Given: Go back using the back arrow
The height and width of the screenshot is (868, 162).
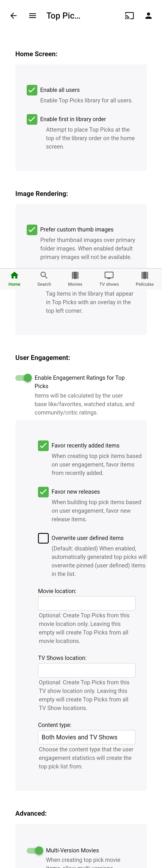Looking at the screenshot, I should pos(13,16).
